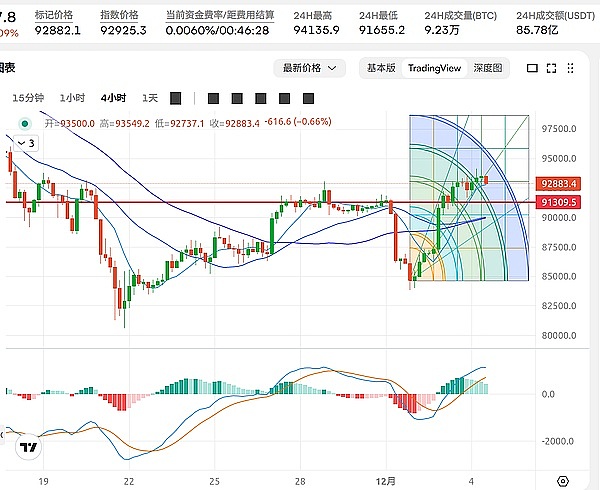Screen dimensions: 600x490
Task: Select the 15分钟 timeframe
Action: [28, 98]
